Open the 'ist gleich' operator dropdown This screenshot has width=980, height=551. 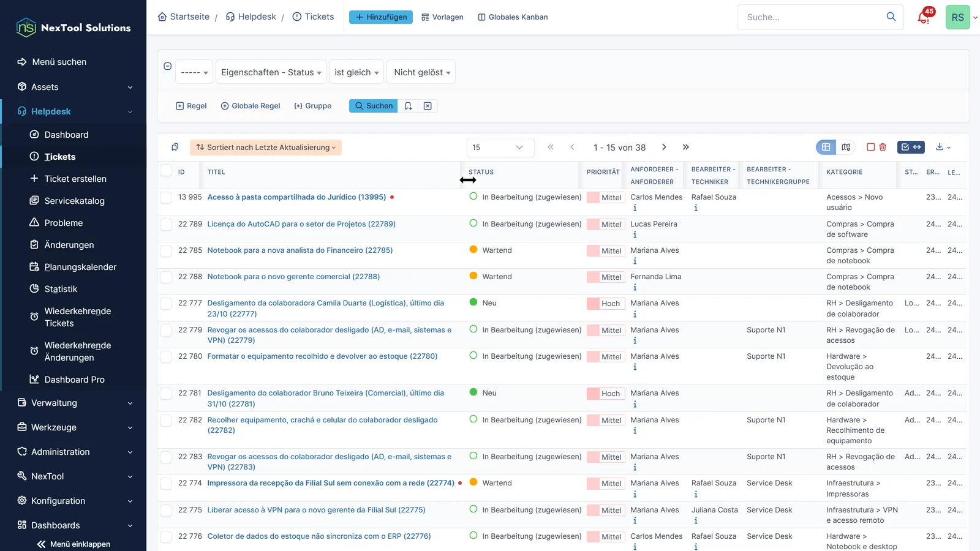click(356, 72)
